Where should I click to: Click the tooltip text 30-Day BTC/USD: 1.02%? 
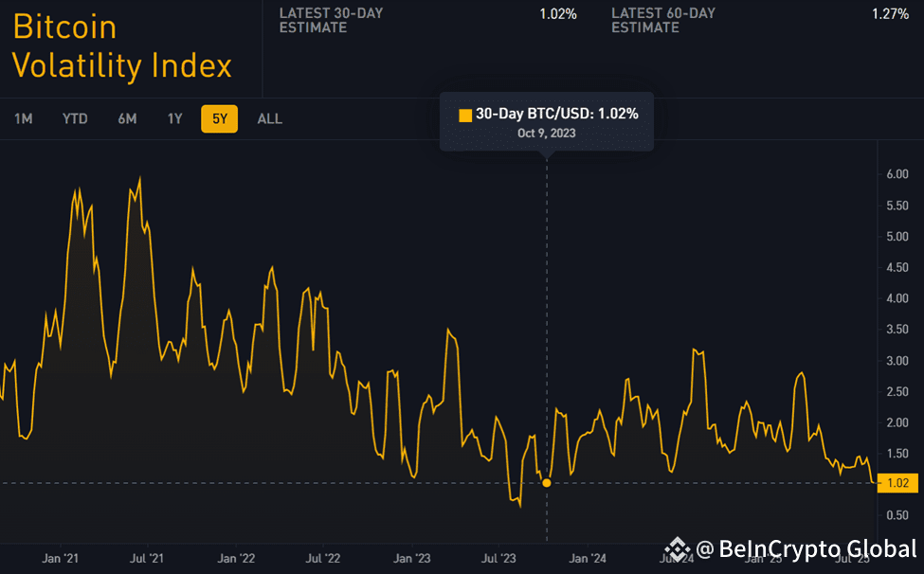(557, 114)
